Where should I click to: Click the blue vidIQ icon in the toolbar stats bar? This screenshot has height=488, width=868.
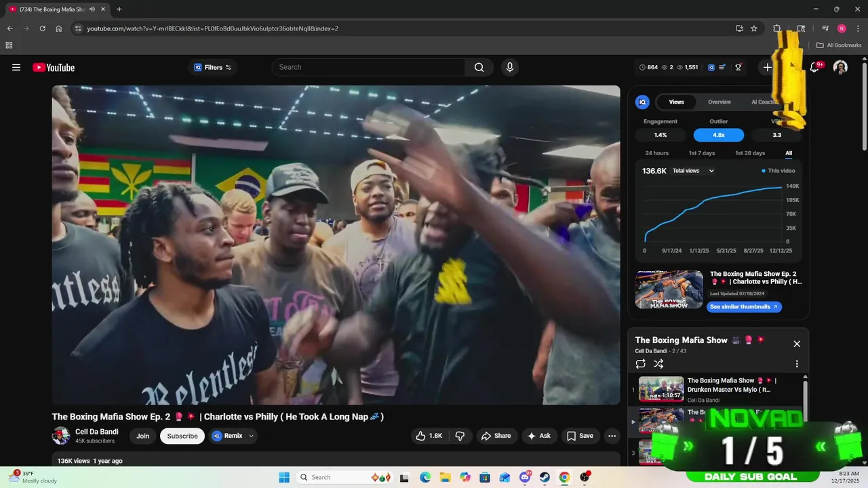coord(711,67)
